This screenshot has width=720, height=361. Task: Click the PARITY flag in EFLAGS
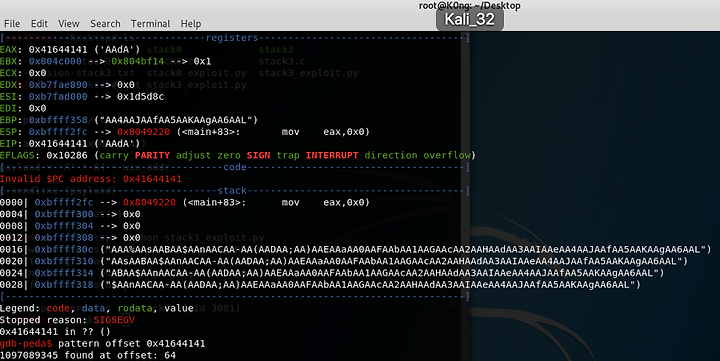pos(152,156)
